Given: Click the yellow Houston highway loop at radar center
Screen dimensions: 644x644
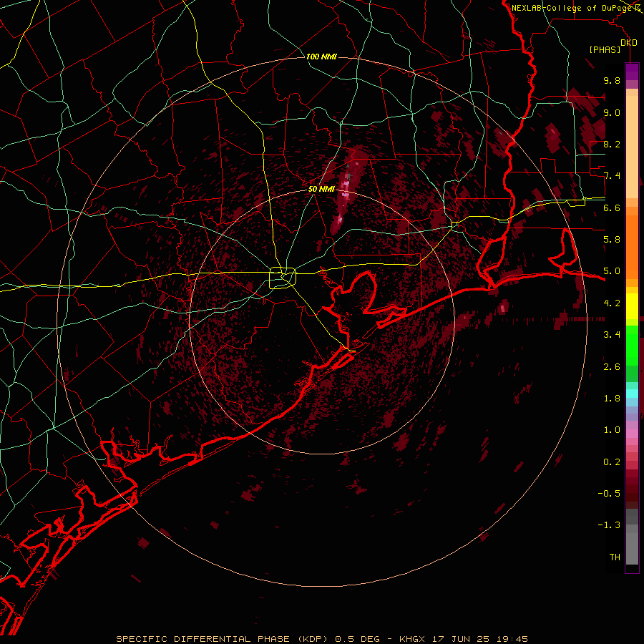Looking at the screenshot, I should click(283, 278).
